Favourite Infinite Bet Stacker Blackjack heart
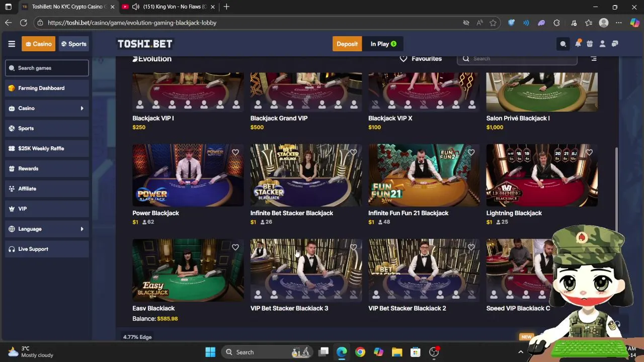The height and width of the screenshot is (362, 644). click(353, 152)
